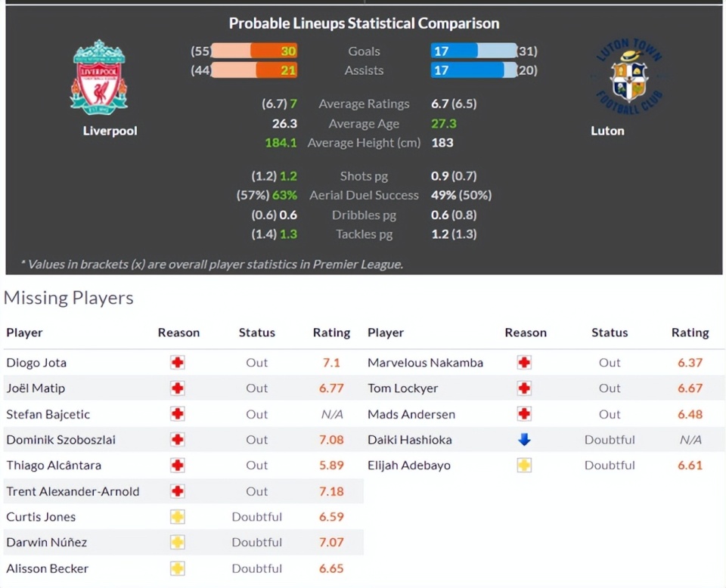Screen dimensions: 726x588
Task: Click Daiki Hashioka's blue down arrow icon
Action: pyautogui.click(x=524, y=440)
